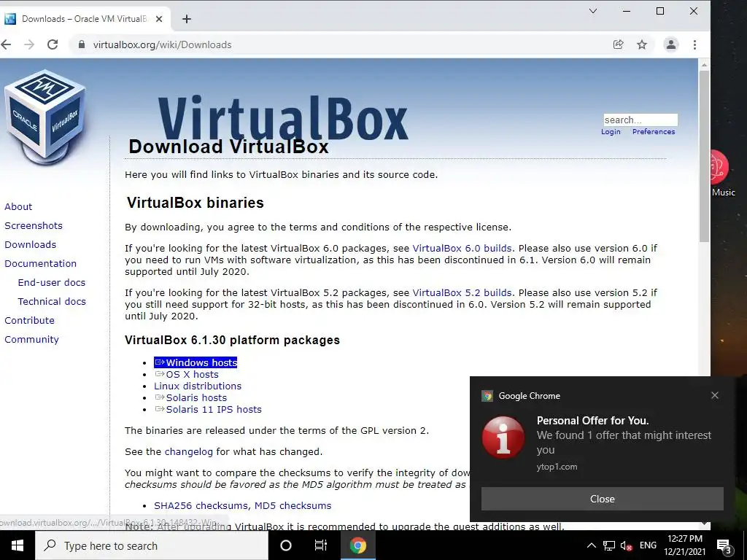Open the Chrome three-dot menu
The width and height of the screenshot is (747, 560).
[694, 44]
